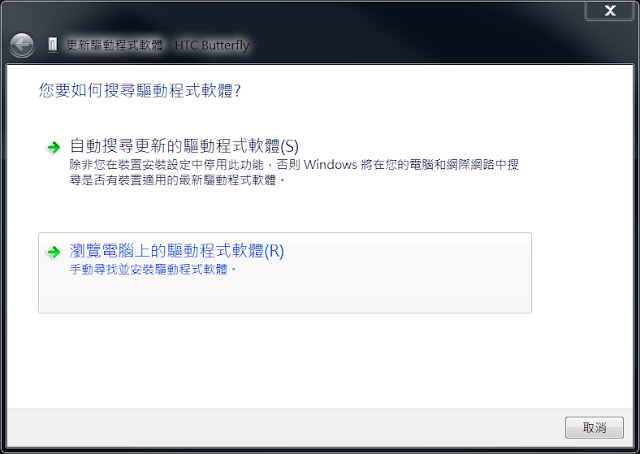
Task: Click the Windows auto search description text
Action: pos(294,172)
